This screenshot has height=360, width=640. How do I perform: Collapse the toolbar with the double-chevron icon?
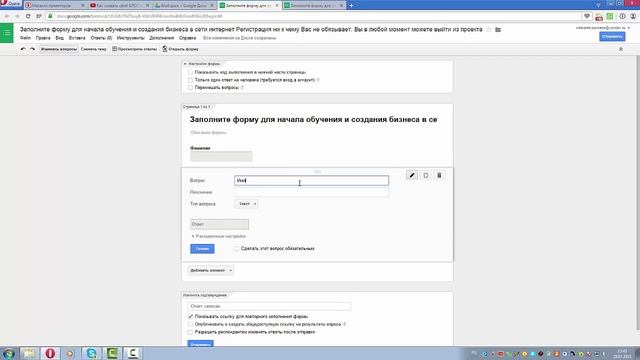pyautogui.click(x=621, y=49)
